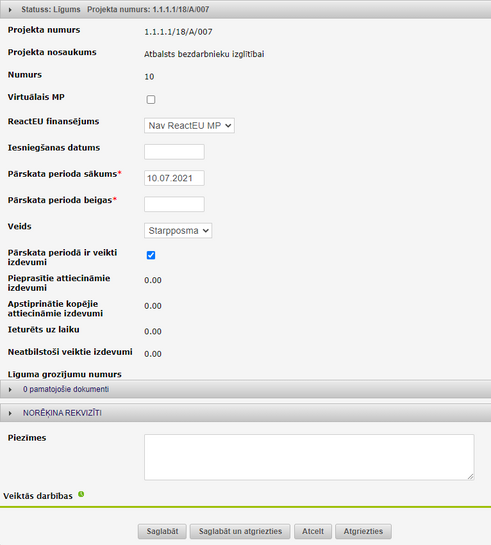Enable the Virtuālais MP checkbox
The height and width of the screenshot is (545, 491).
pos(151,100)
